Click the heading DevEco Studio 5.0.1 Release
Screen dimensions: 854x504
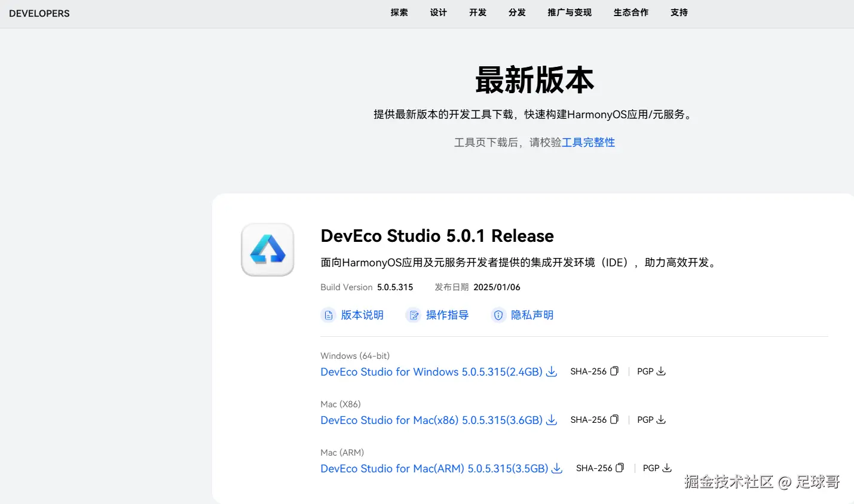pos(437,236)
